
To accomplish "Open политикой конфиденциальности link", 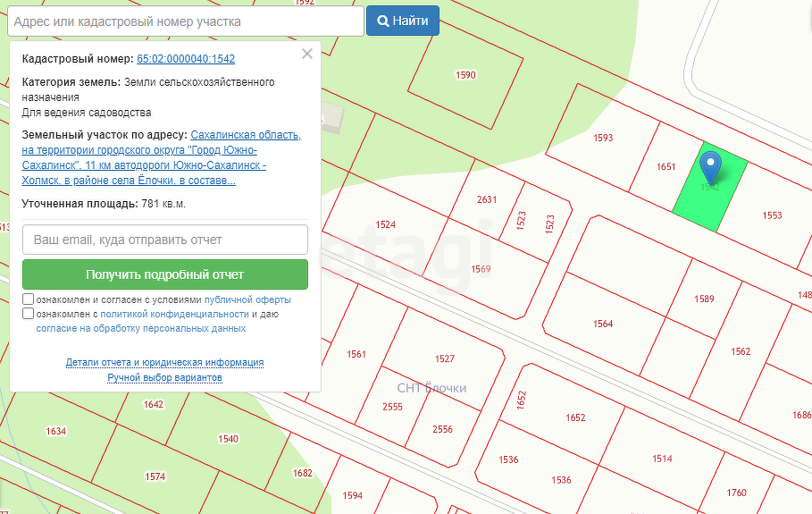I will (174, 315).
